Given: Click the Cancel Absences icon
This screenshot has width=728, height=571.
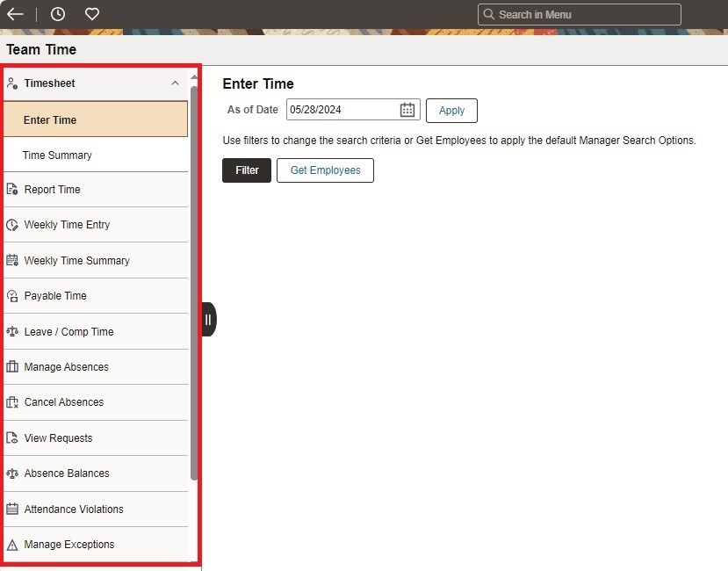Looking at the screenshot, I should [x=12, y=402].
